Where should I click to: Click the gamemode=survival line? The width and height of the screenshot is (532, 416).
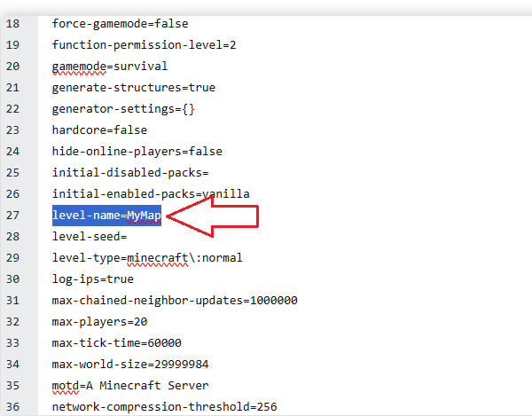pyautogui.click(x=110, y=67)
